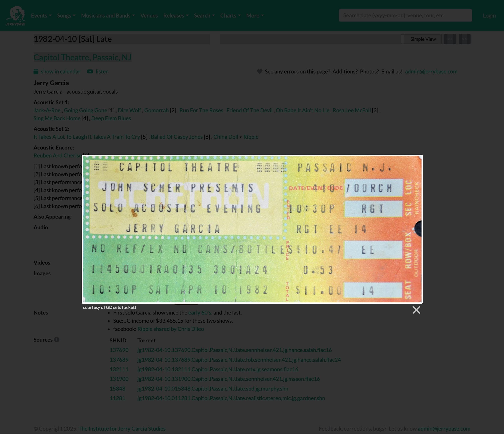Open Sing Me Back Home link
504x434 pixels.
57,118
